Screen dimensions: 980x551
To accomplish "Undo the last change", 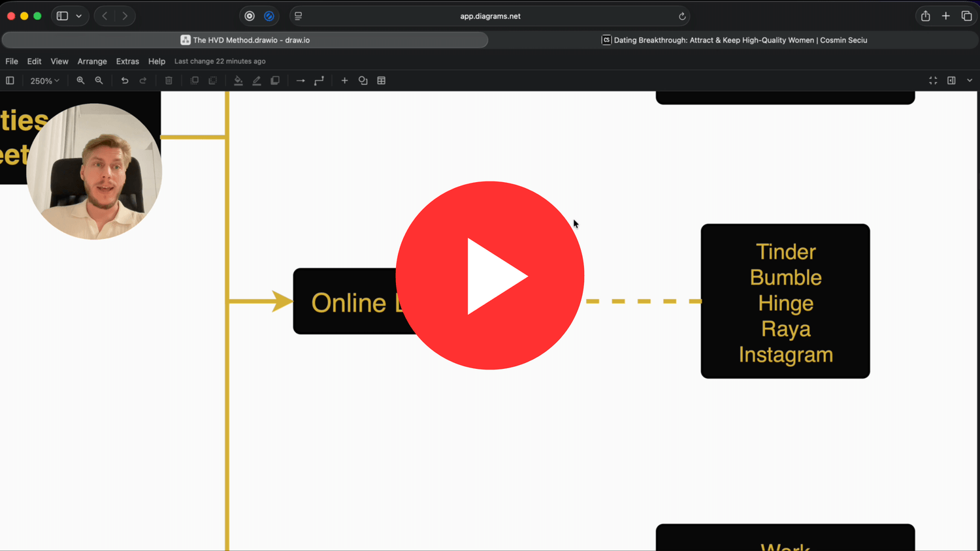I will (125, 81).
